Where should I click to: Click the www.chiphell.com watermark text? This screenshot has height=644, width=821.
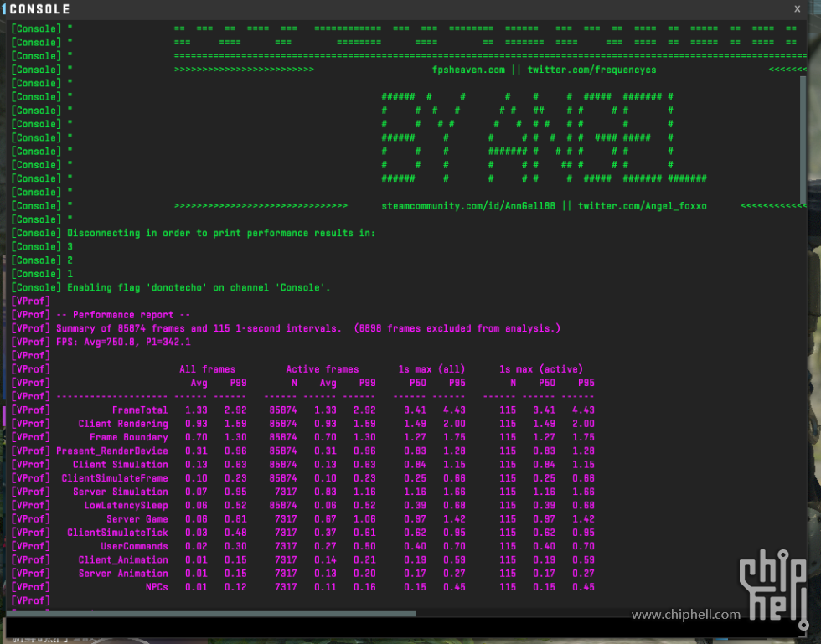(686, 615)
